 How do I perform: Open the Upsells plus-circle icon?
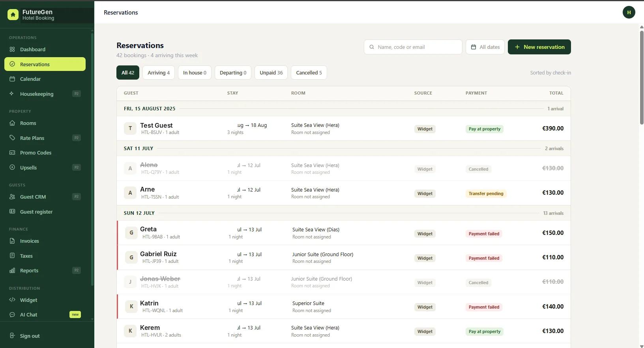[12, 167]
